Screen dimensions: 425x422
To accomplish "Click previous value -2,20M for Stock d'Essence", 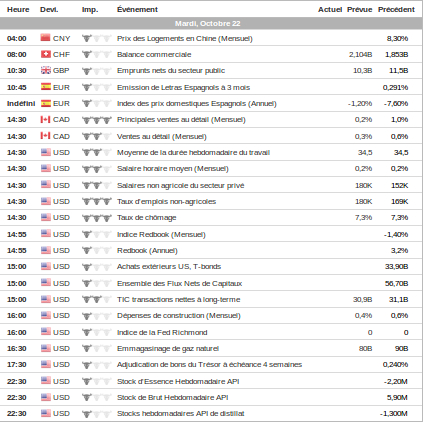I will click(x=396, y=381).
